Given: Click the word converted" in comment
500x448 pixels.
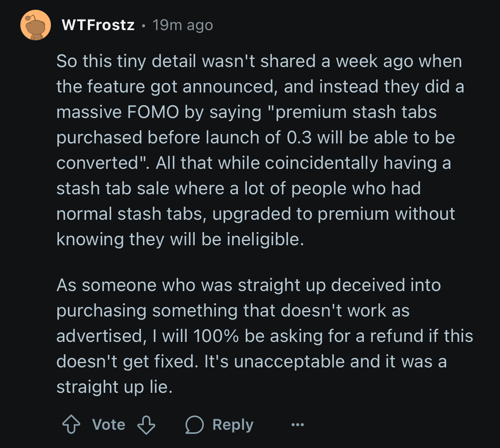Looking at the screenshot, I should point(103,163).
